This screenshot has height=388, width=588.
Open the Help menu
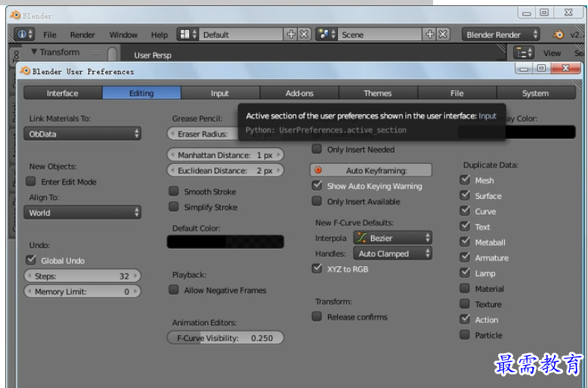[159, 35]
